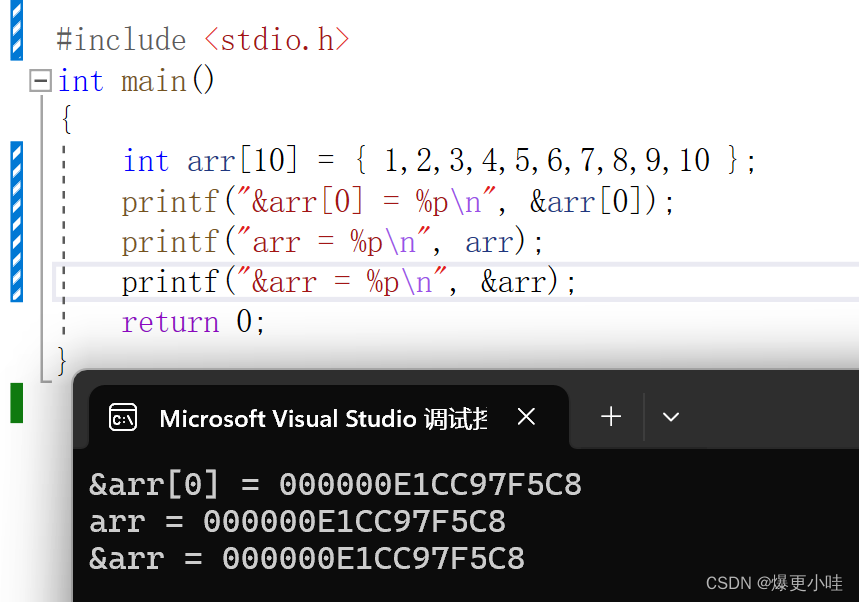The image size is (859, 602).
Task: Click the #include <stdio.h> line
Action: [203, 40]
